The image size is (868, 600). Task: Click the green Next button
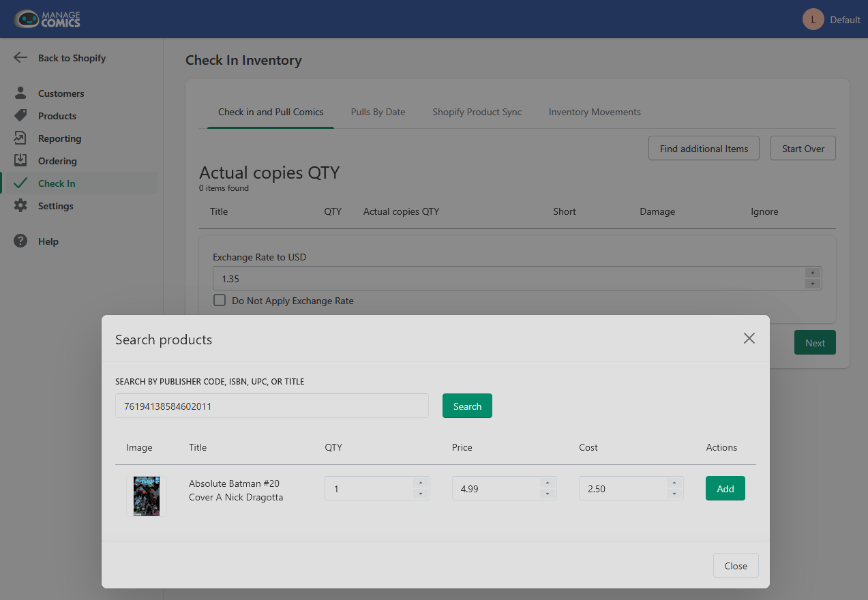[815, 343]
